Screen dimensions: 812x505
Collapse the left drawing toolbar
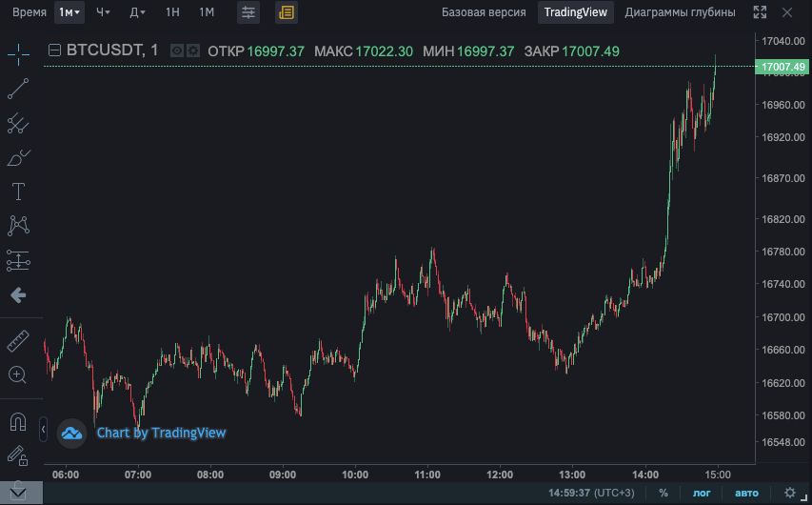[43, 430]
